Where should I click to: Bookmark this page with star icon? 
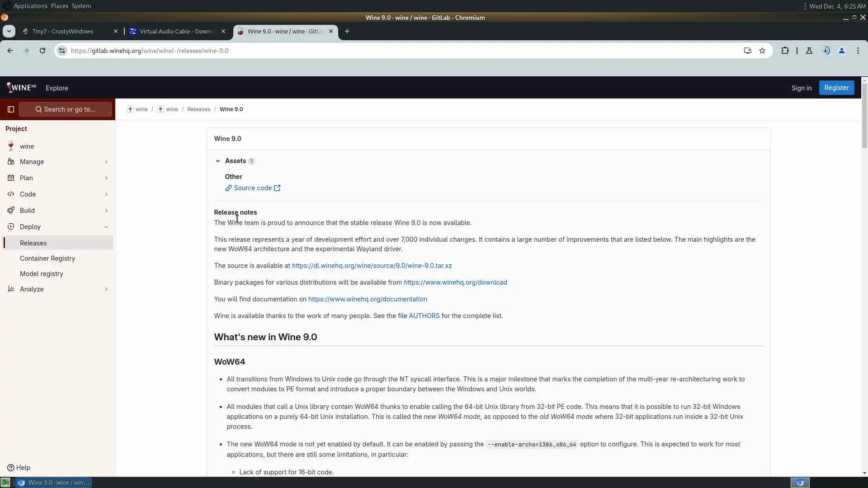[x=762, y=51]
